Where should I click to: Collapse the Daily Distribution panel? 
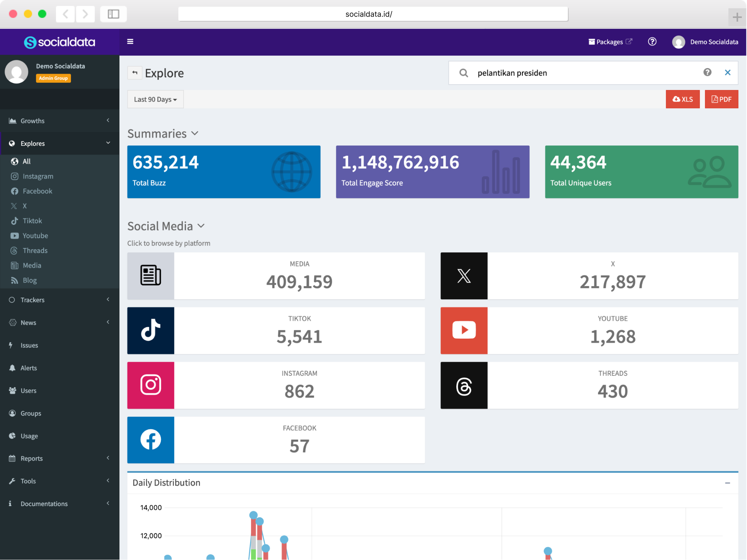727,483
